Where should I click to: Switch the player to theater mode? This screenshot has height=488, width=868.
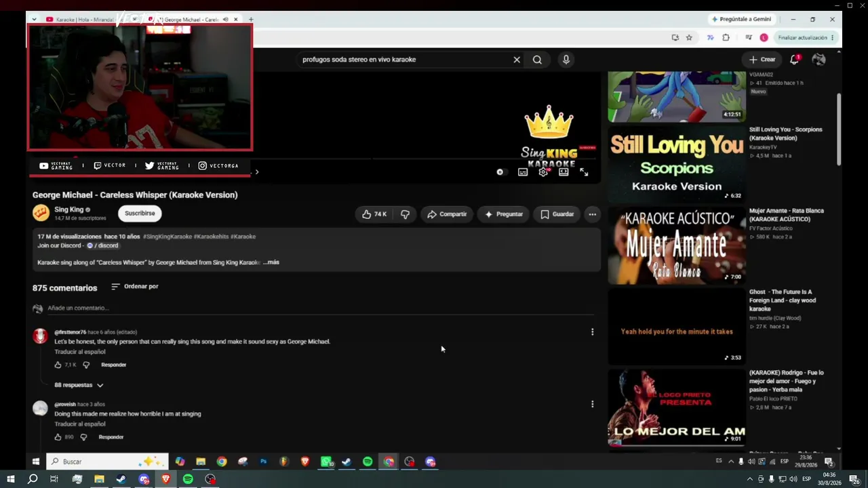click(564, 172)
